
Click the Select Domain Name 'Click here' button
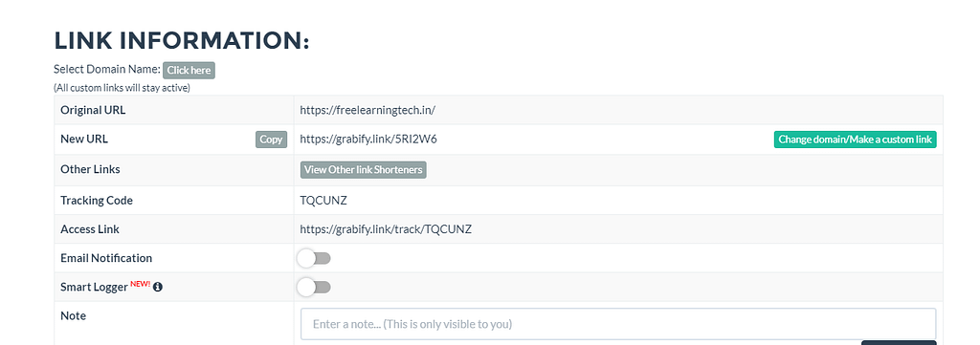click(x=189, y=71)
